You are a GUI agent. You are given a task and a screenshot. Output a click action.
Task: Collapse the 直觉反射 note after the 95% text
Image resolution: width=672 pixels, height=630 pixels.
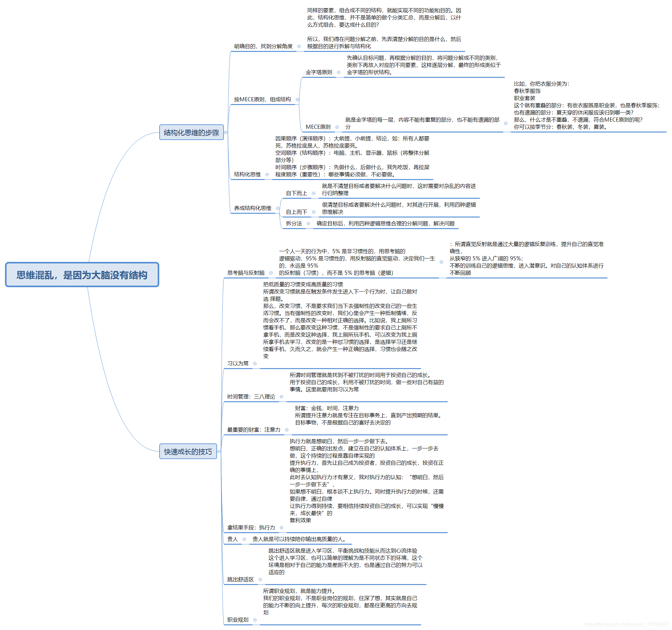coord(441,262)
